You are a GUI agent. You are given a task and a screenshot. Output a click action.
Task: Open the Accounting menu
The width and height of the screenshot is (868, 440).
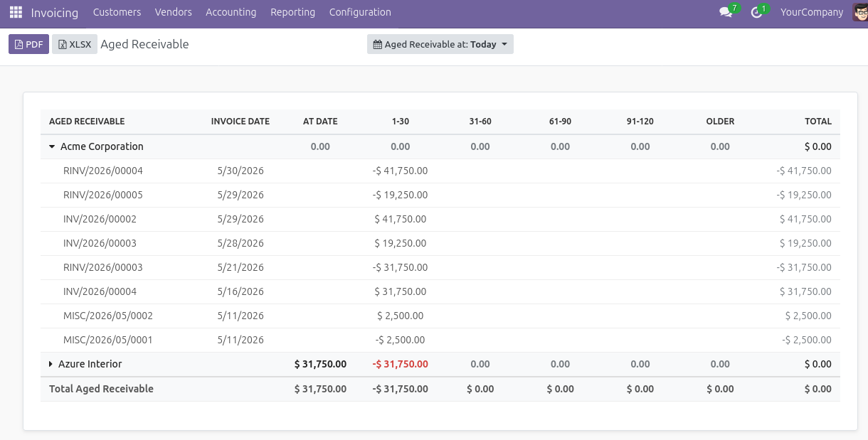(x=231, y=12)
